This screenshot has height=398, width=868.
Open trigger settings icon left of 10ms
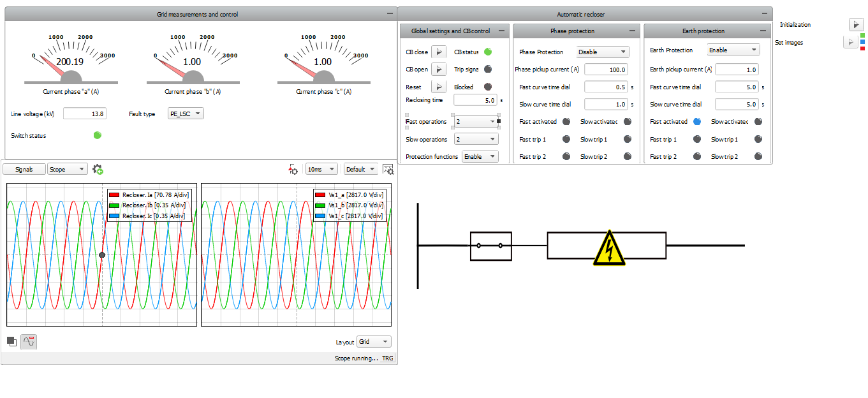(293, 169)
